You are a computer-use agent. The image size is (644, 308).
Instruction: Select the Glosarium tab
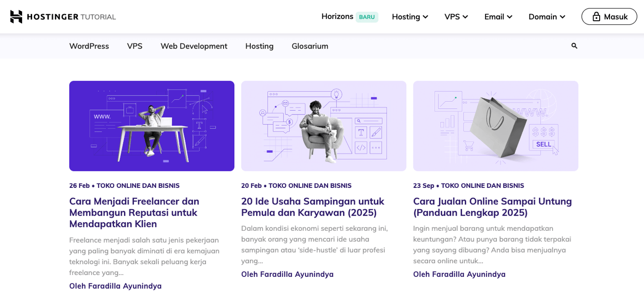pyautogui.click(x=310, y=46)
